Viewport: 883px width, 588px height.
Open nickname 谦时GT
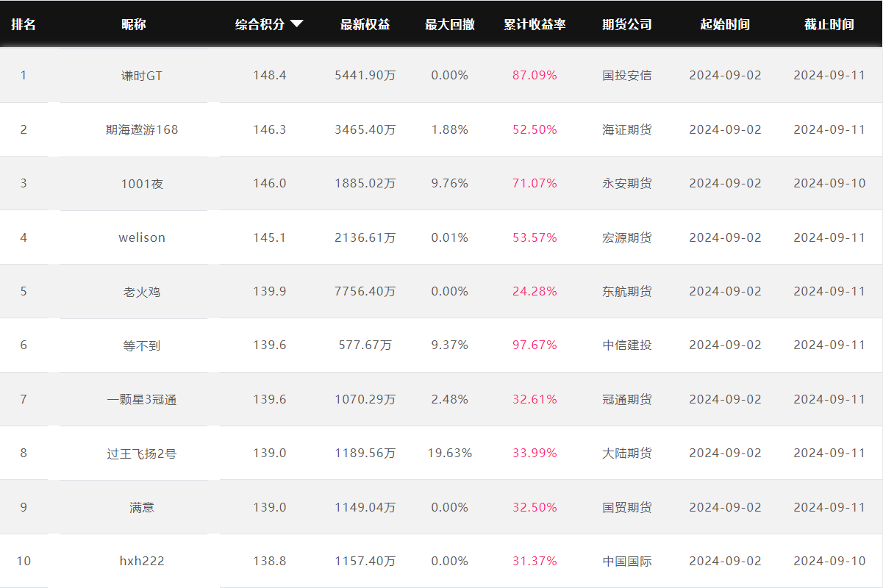click(142, 75)
